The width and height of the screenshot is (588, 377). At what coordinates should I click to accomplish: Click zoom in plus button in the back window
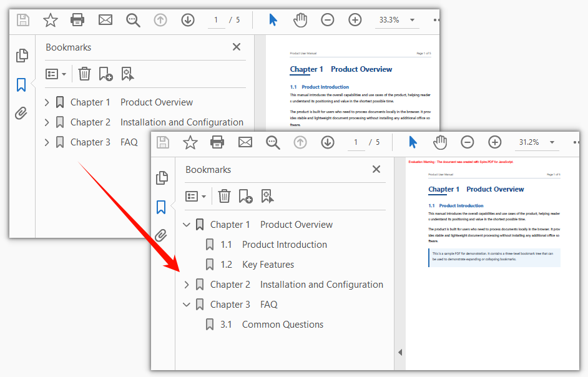pos(355,20)
